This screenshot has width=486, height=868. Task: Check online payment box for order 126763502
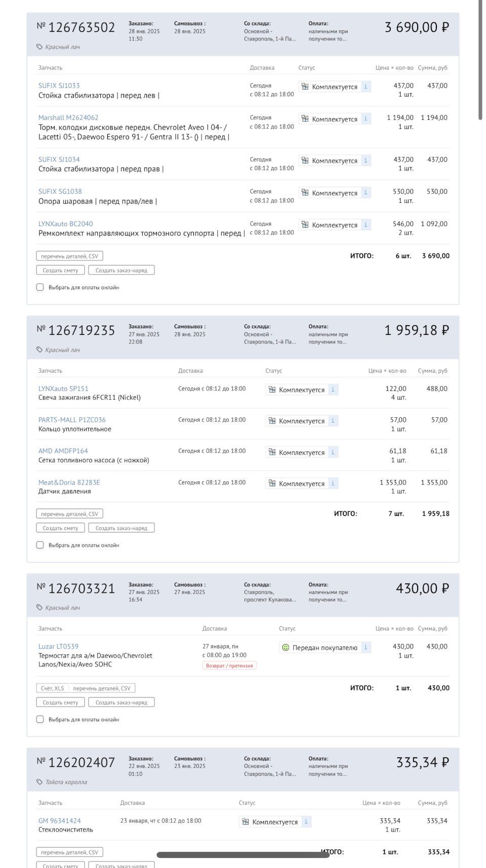[40, 287]
